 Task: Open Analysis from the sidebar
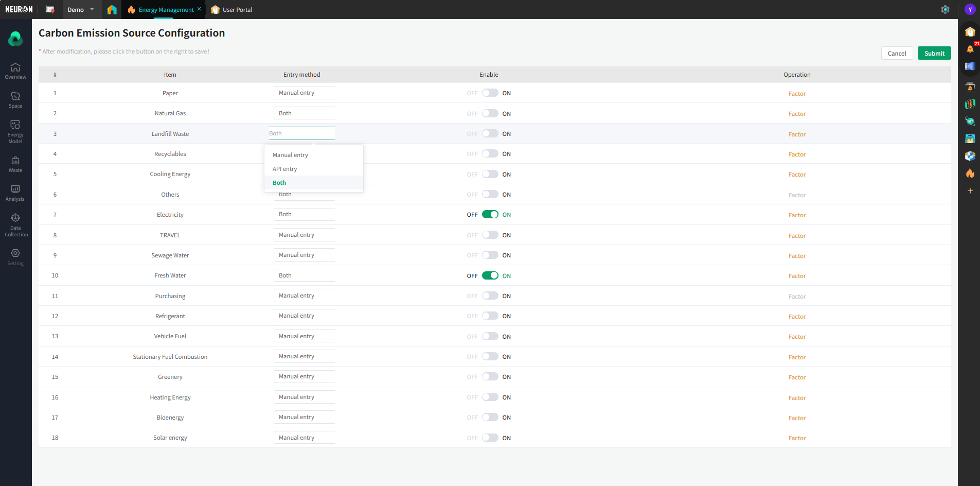(x=15, y=193)
